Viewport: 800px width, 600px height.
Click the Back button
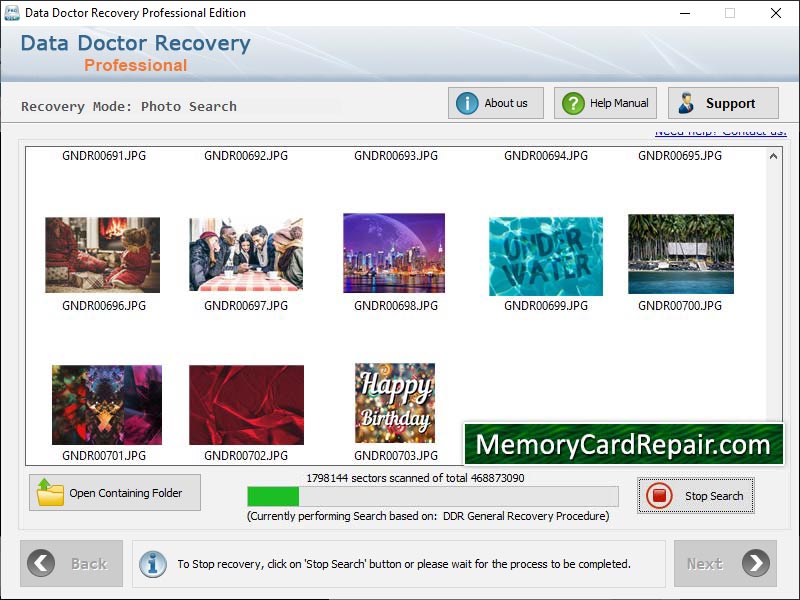pos(71,563)
